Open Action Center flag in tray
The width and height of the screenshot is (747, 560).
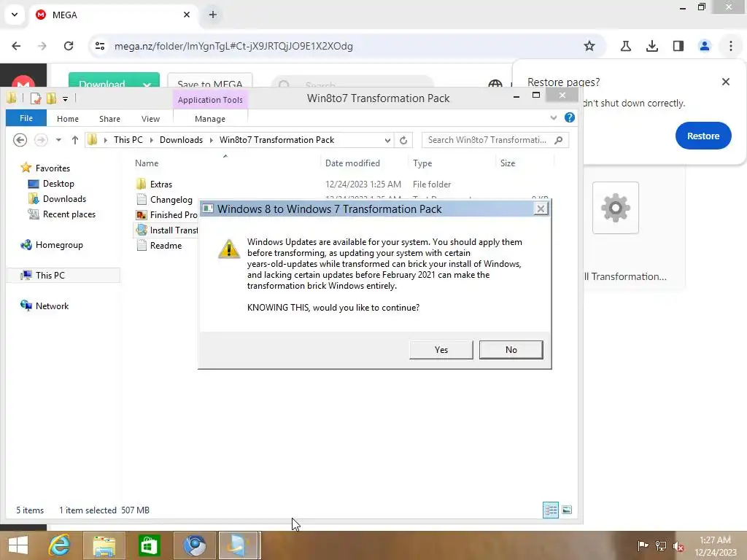click(643, 545)
